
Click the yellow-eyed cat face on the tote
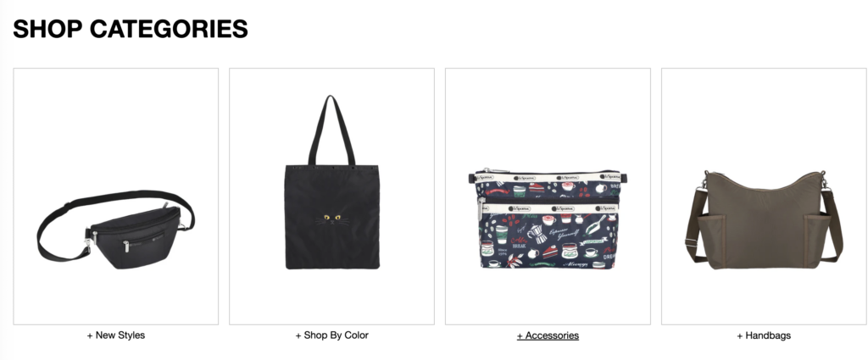(332, 219)
